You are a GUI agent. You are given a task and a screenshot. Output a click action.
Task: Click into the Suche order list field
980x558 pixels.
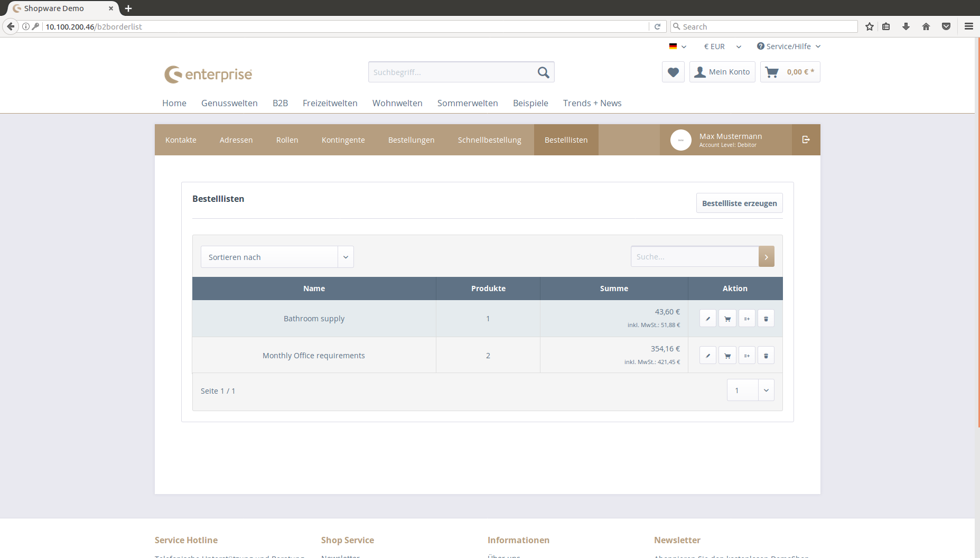694,257
